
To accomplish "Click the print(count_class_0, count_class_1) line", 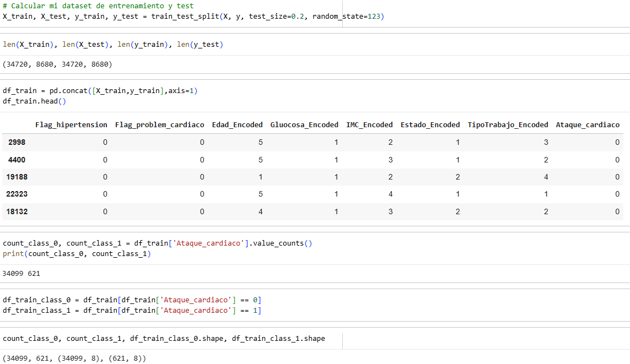I will (77, 254).
